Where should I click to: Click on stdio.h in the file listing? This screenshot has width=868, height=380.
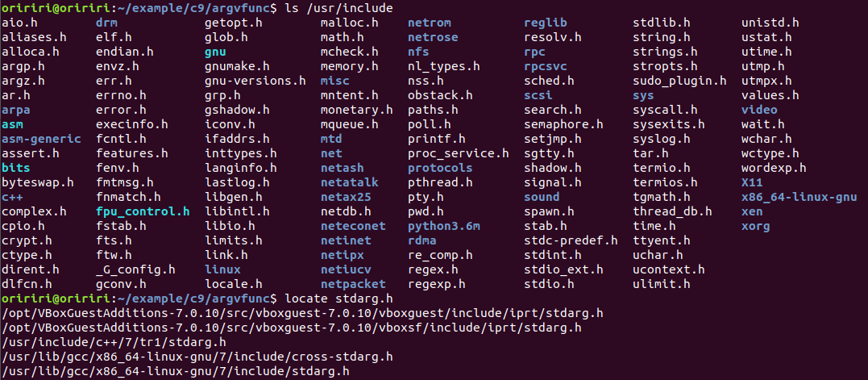pos(549,284)
